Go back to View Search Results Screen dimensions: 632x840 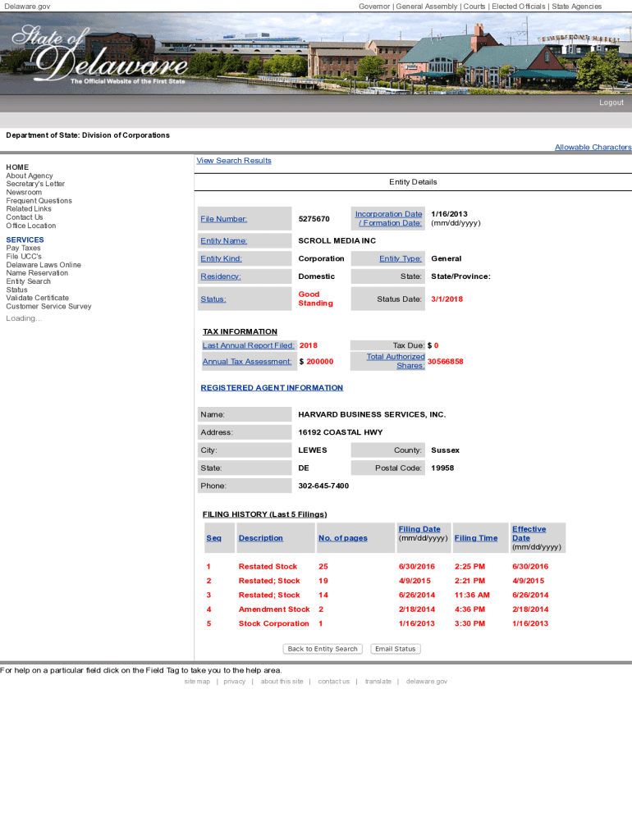point(234,161)
